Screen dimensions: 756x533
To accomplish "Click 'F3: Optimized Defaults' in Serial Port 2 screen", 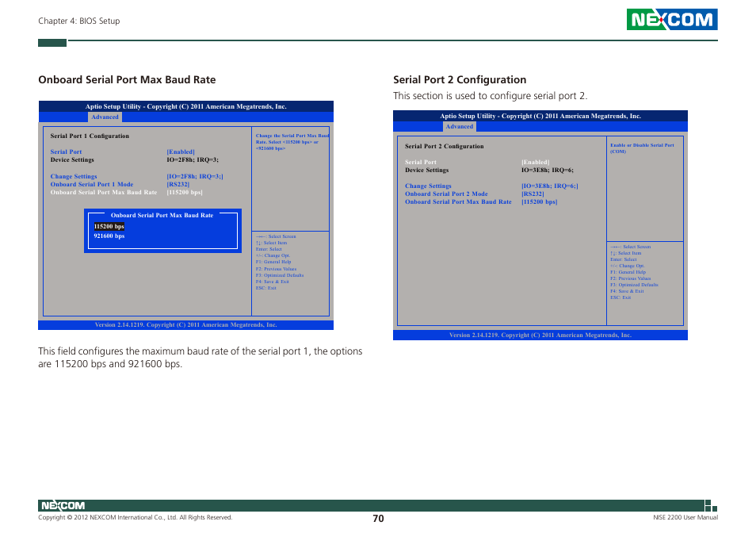I will pos(634,285).
